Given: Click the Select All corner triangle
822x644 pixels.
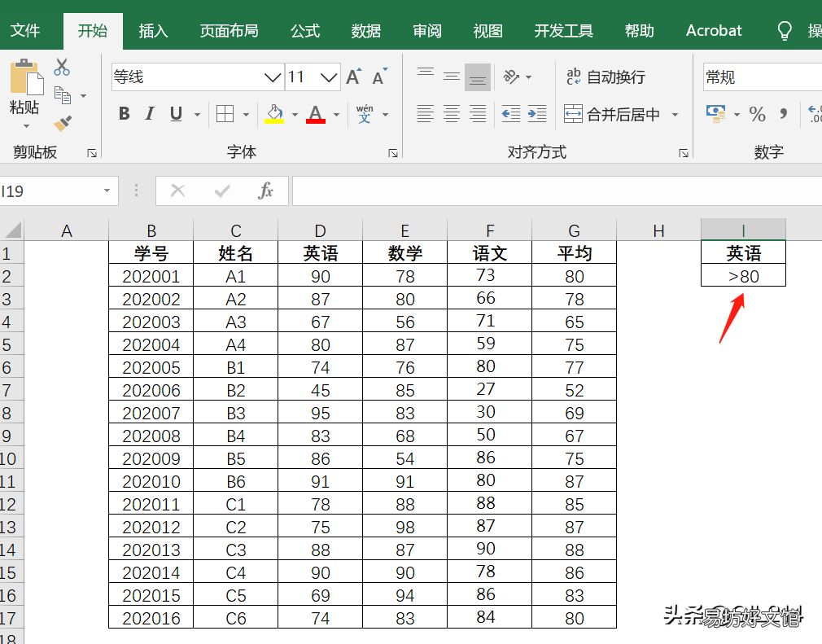Looking at the screenshot, I should (12, 230).
